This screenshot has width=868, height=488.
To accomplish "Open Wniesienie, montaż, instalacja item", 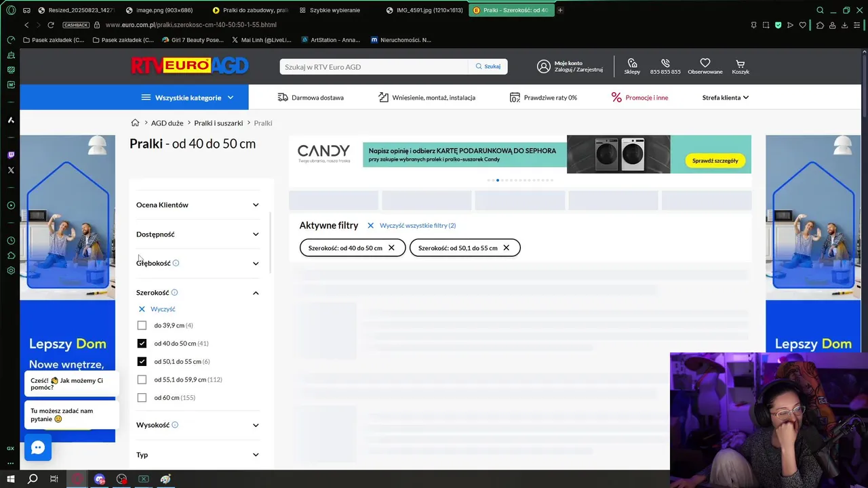I will coord(427,98).
